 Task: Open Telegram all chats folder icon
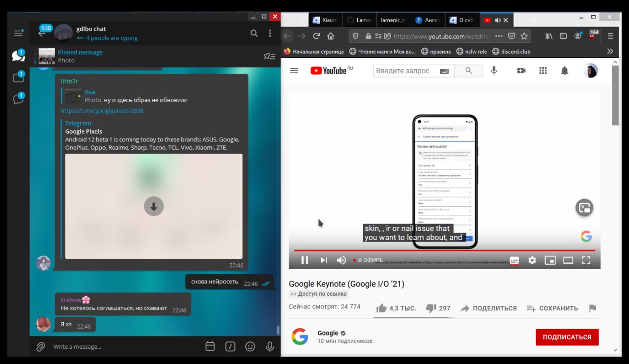coord(18,56)
